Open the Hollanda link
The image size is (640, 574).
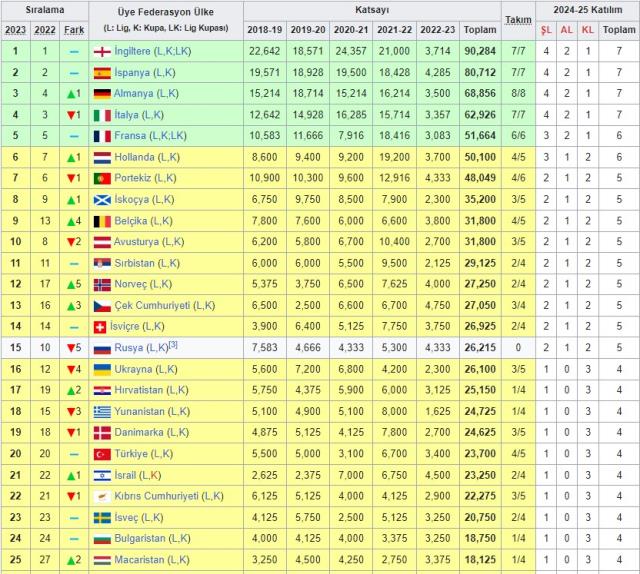pos(134,157)
